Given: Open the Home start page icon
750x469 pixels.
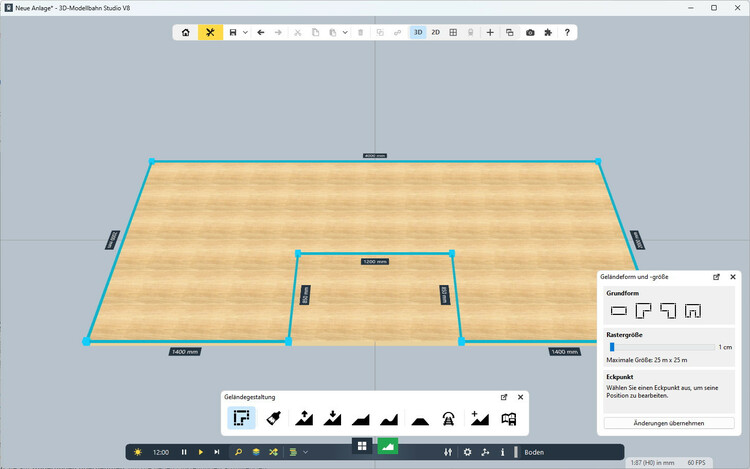Looking at the screenshot, I should pos(186,33).
